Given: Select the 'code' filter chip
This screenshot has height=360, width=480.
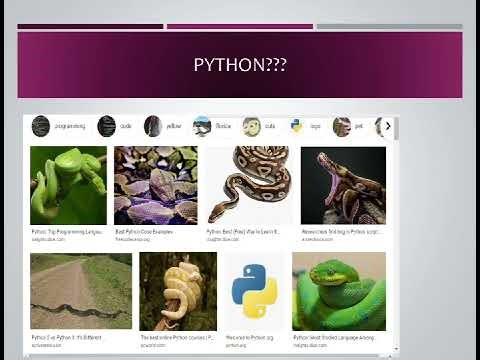Looking at the screenshot, I should click(x=114, y=126).
